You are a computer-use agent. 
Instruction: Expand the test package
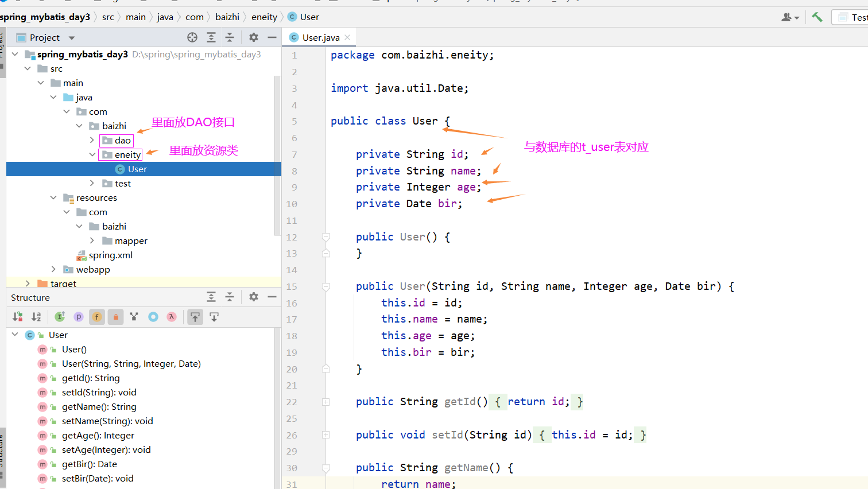tap(92, 183)
